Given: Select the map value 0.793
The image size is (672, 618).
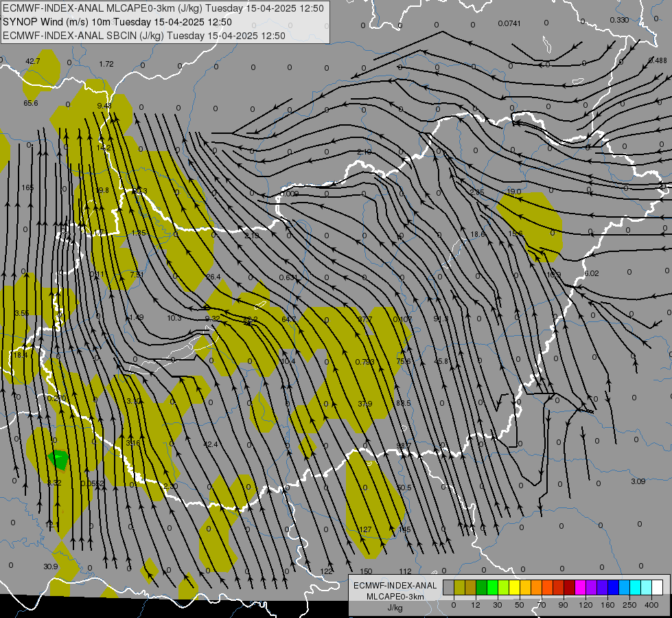Looking at the screenshot, I should tap(364, 362).
